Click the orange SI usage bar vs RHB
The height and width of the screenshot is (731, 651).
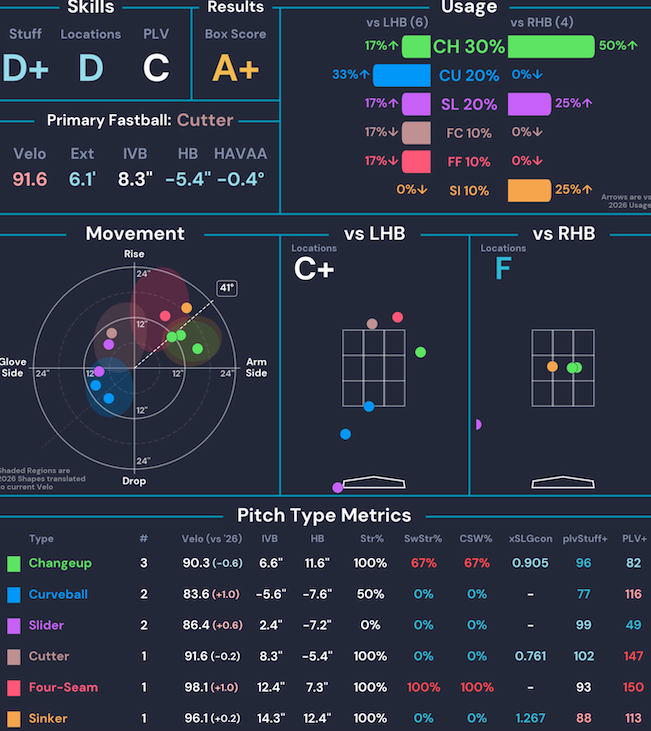point(529,190)
